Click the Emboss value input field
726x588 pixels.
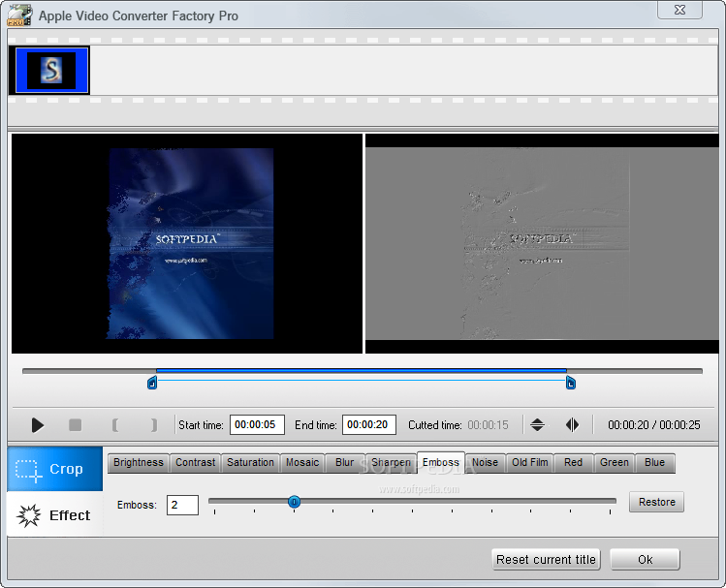pyautogui.click(x=182, y=505)
